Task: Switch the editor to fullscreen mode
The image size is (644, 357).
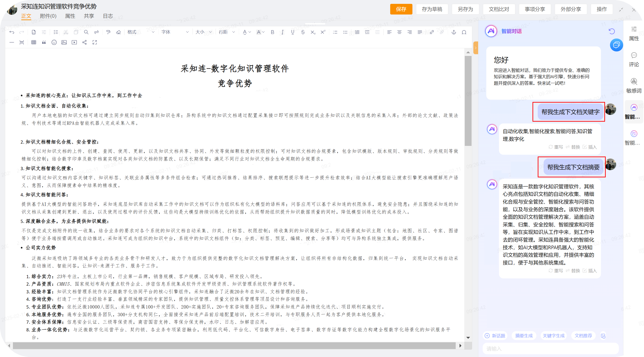Action: click(95, 43)
